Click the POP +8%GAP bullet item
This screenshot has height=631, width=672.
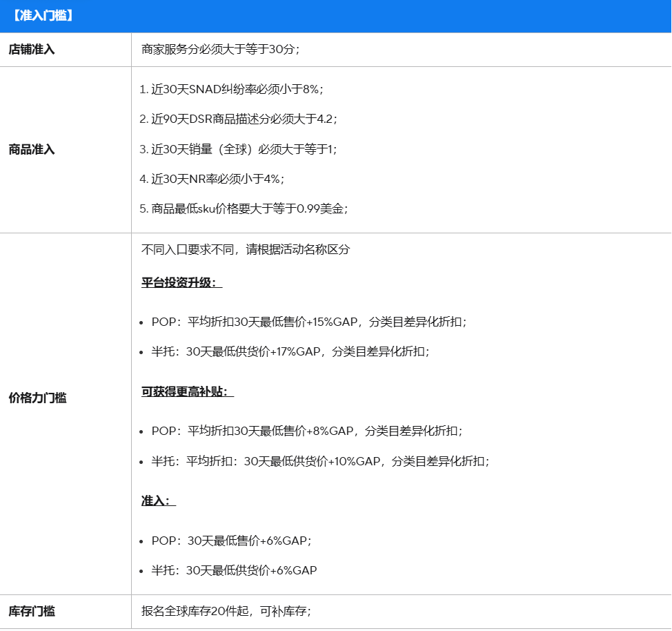(x=306, y=431)
